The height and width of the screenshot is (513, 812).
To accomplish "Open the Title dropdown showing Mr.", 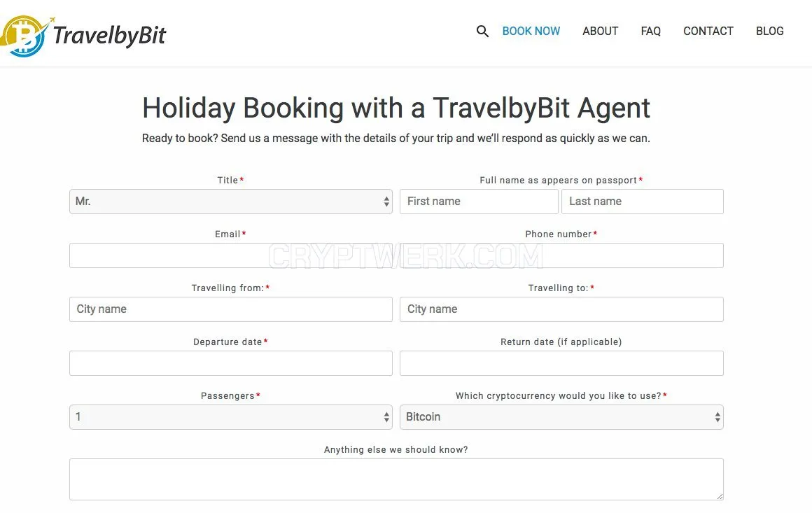I will pyautogui.click(x=231, y=202).
